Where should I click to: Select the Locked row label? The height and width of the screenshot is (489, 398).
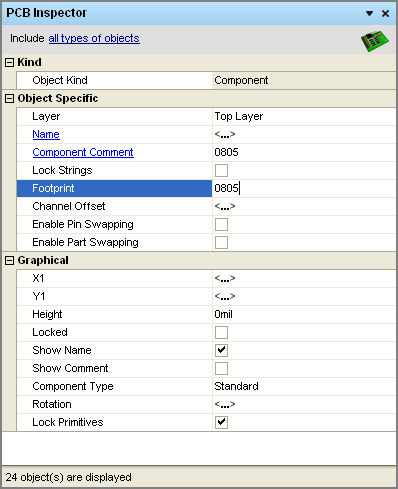point(114,332)
